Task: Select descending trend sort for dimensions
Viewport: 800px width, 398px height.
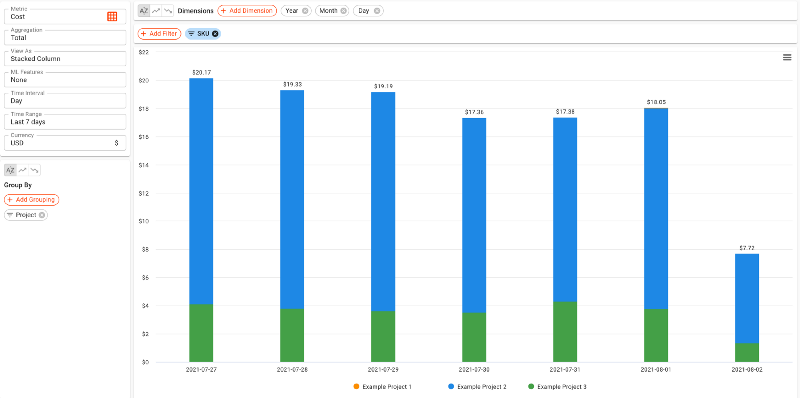Action: tap(168, 10)
